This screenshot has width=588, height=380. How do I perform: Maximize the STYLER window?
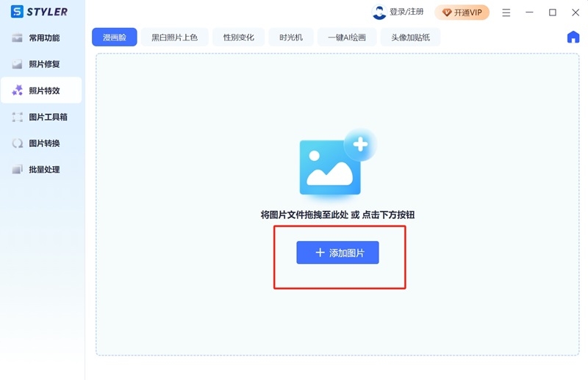(553, 12)
